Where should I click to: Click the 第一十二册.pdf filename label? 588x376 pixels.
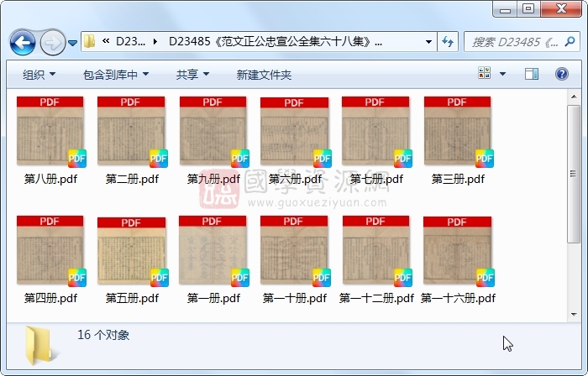pyautogui.click(x=376, y=298)
